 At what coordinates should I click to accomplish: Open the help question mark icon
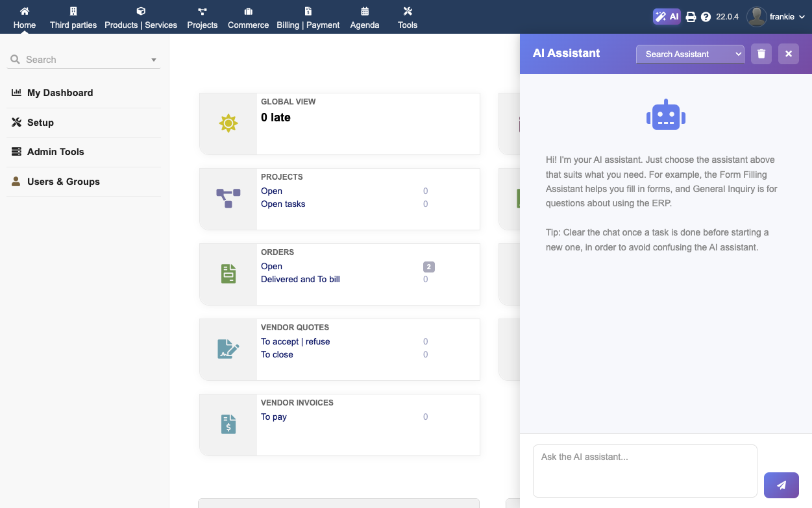[x=706, y=17]
